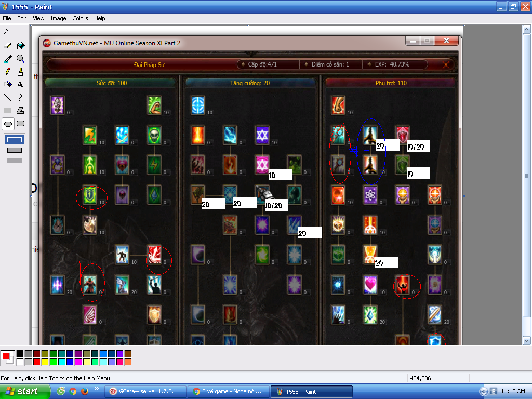Screen dimensions: 532x399
Task: Pick the black color swatch
Action: click(20, 354)
